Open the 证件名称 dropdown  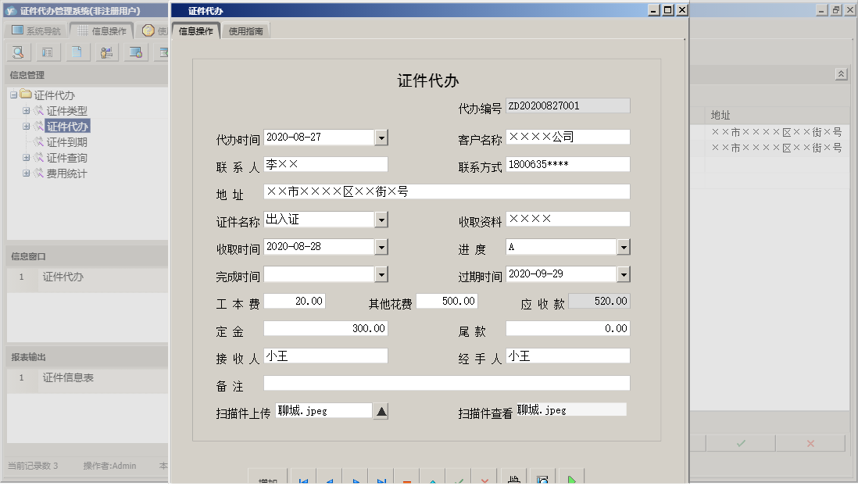tap(381, 219)
